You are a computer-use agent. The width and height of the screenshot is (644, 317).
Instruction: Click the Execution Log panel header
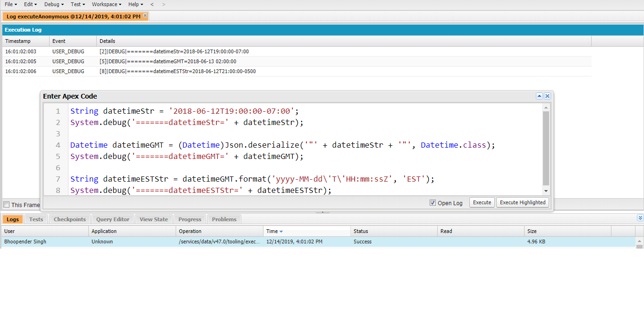pos(323,30)
